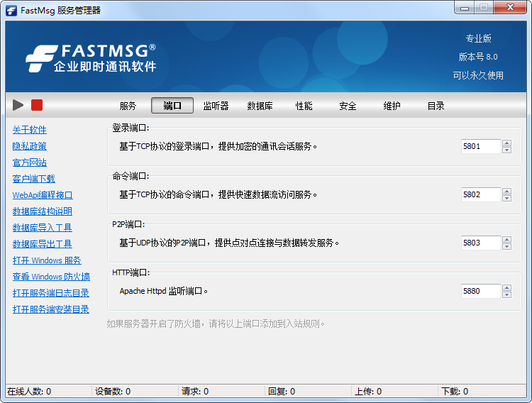
Task: Click 打开 Windows 服务 link
Action: [47, 260]
